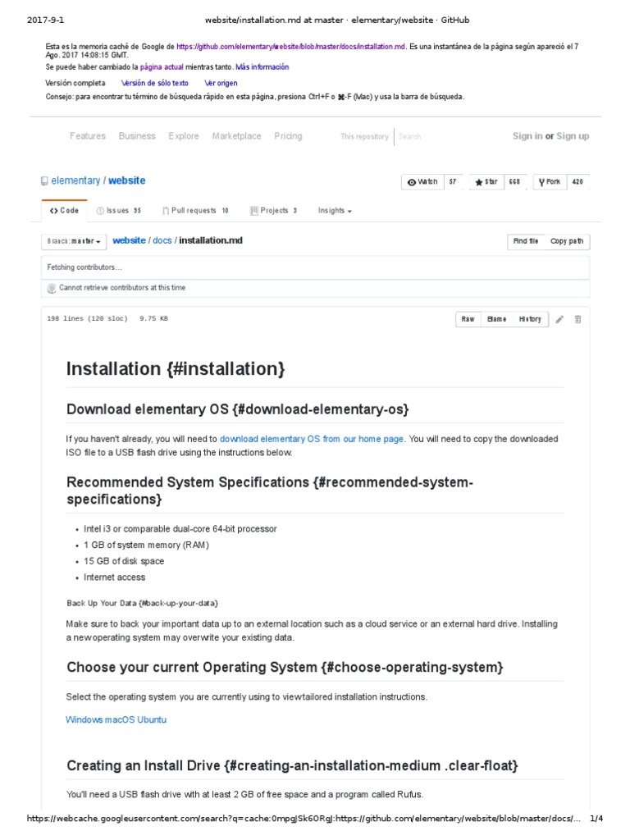Click the Installation {#installation} heading

176,369
